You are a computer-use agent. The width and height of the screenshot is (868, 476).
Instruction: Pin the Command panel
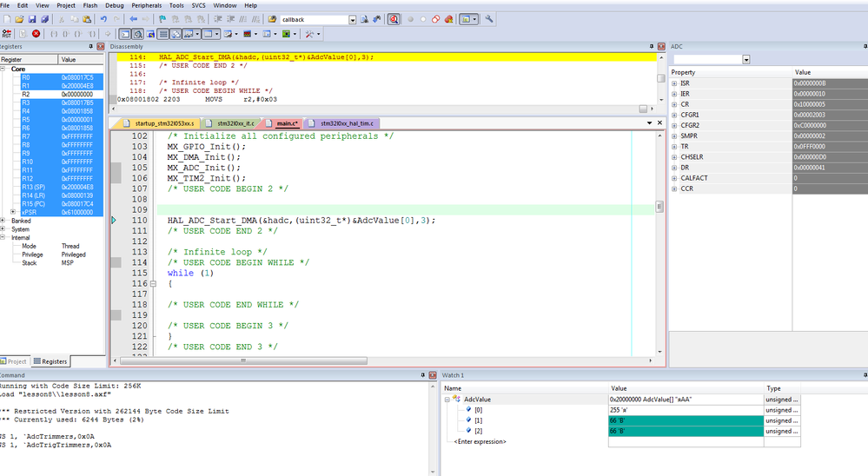coord(423,375)
